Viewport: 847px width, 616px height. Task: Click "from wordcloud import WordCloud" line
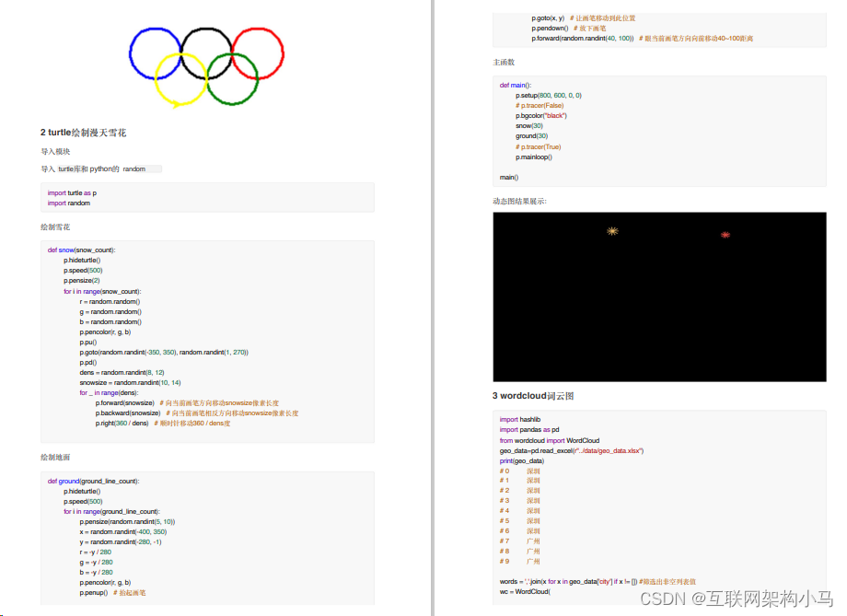pyautogui.click(x=549, y=440)
